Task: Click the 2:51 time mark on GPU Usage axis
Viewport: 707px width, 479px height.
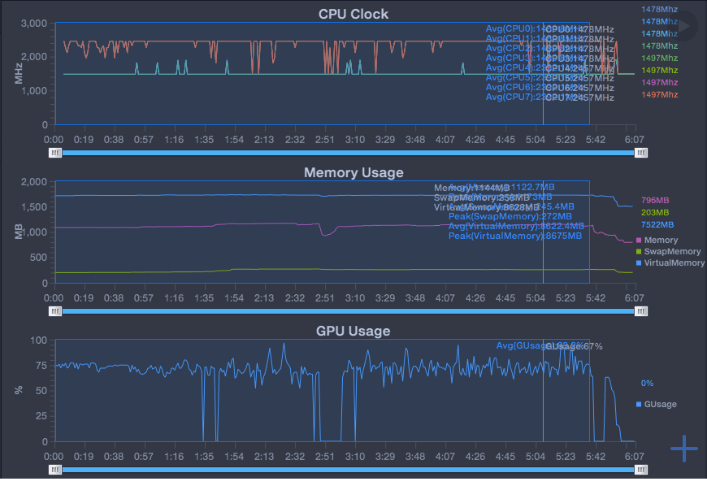Action: point(324,455)
